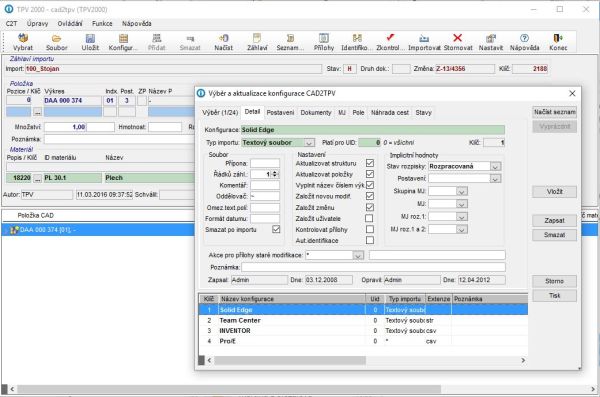This screenshot has width=600, height=397.
Task: Click the Načíst toolbar icon
Action: (x=223, y=38)
